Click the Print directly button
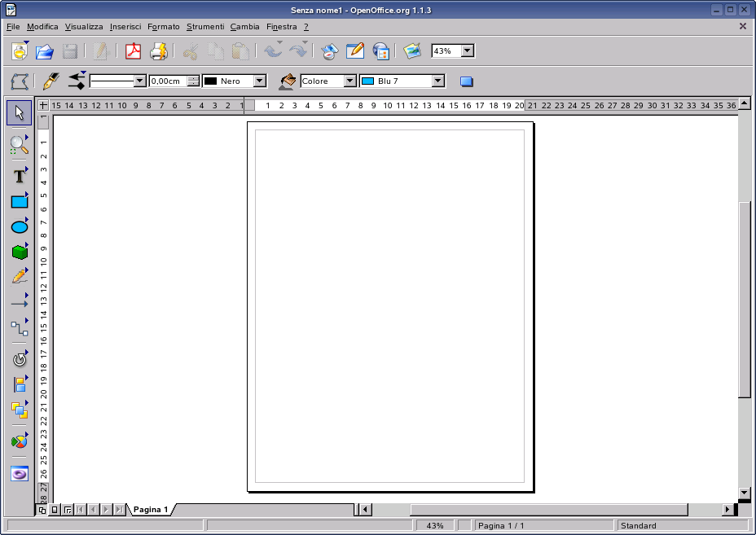The height and width of the screenshot is (535, 756). click(159, 50)
